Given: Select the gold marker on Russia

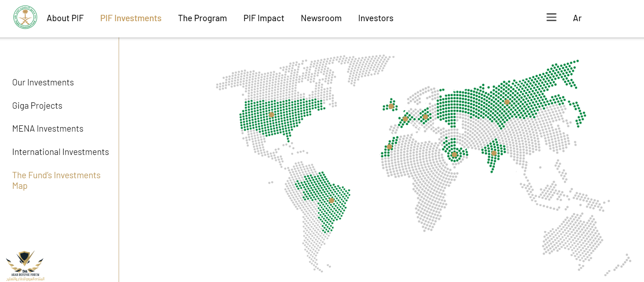Looking at the screenshot, I should pyautogui.click(x=507, y=102).
